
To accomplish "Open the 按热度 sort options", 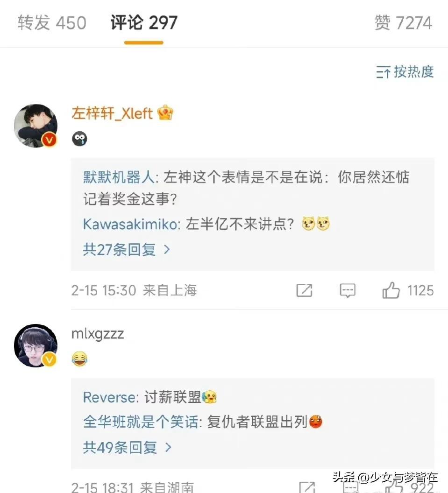I will pyautogui.click(x=405, y=72).
